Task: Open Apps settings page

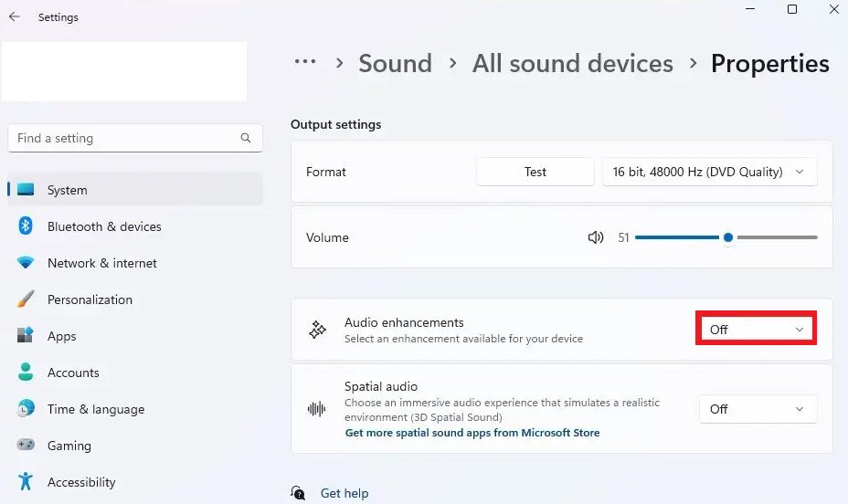Action: pyautogui.click(x=135, y=336)
